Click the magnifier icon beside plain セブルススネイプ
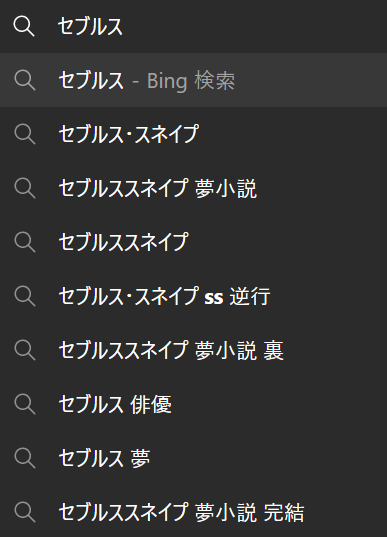The image size is (387, 537). tap(25, 242)
